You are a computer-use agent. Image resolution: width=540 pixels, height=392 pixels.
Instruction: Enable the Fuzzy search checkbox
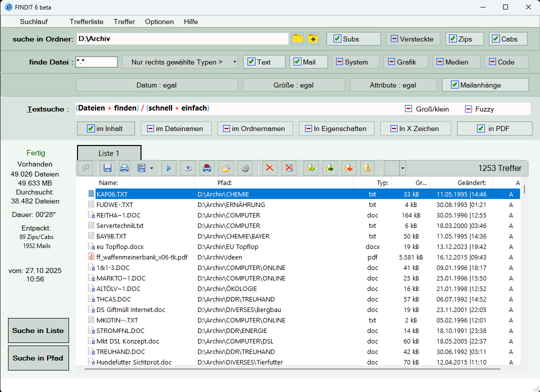click(468, 109)
